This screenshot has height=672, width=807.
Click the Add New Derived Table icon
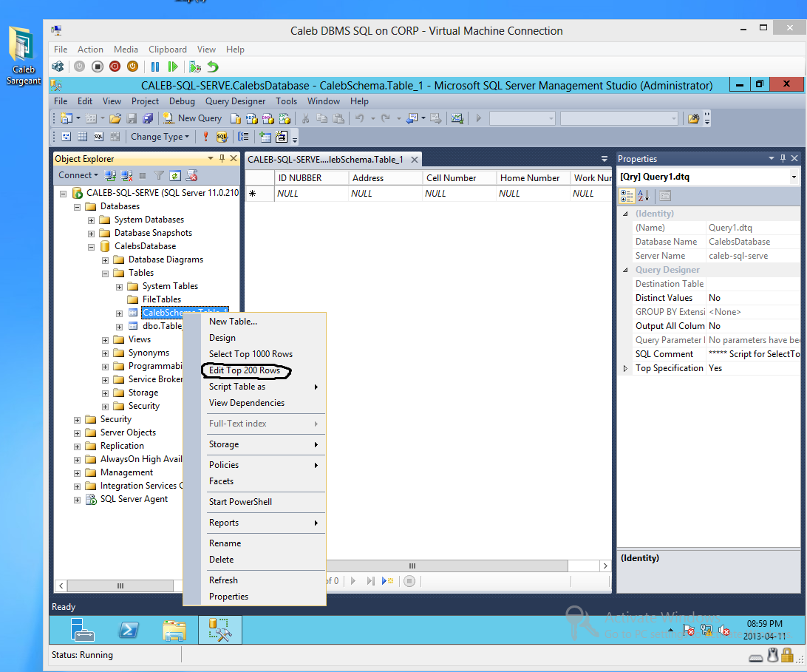[282, 137]
